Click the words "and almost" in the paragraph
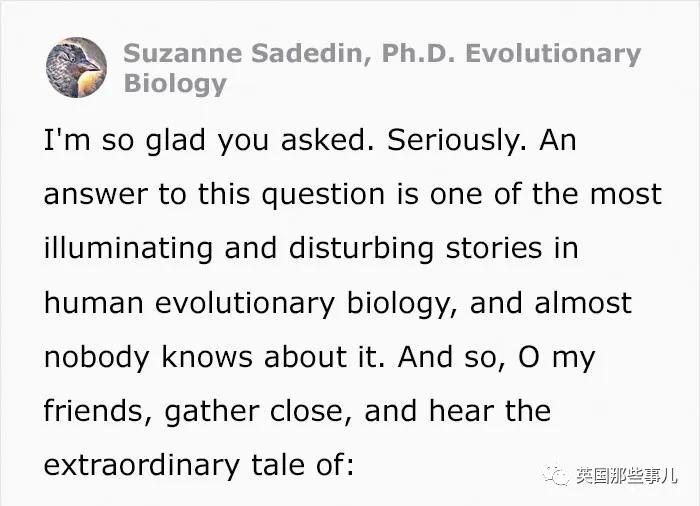The image size is (700, 506). 557,302
